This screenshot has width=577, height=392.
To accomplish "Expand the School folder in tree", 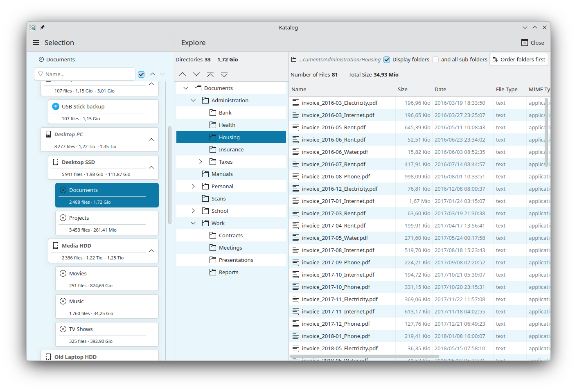I will coord(193,211).
